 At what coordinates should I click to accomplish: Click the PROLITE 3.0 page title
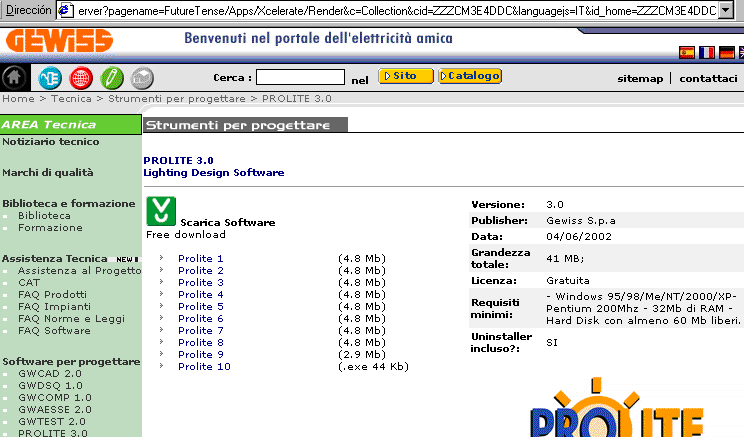[x=178, y=160]
